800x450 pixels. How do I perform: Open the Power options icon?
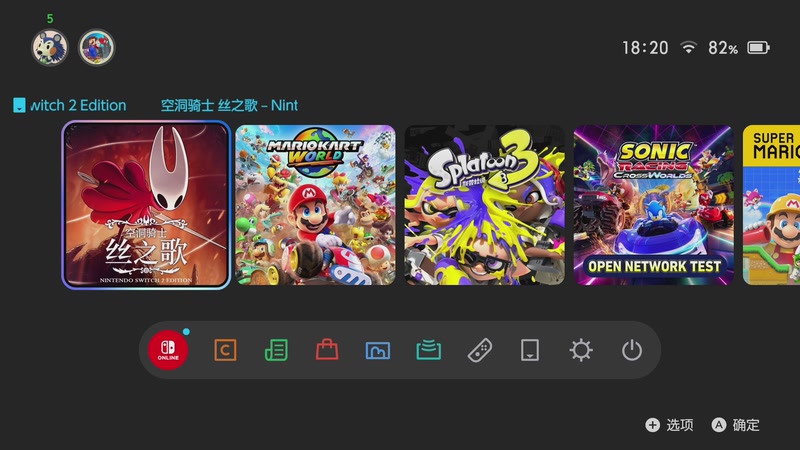pos(632,351)
